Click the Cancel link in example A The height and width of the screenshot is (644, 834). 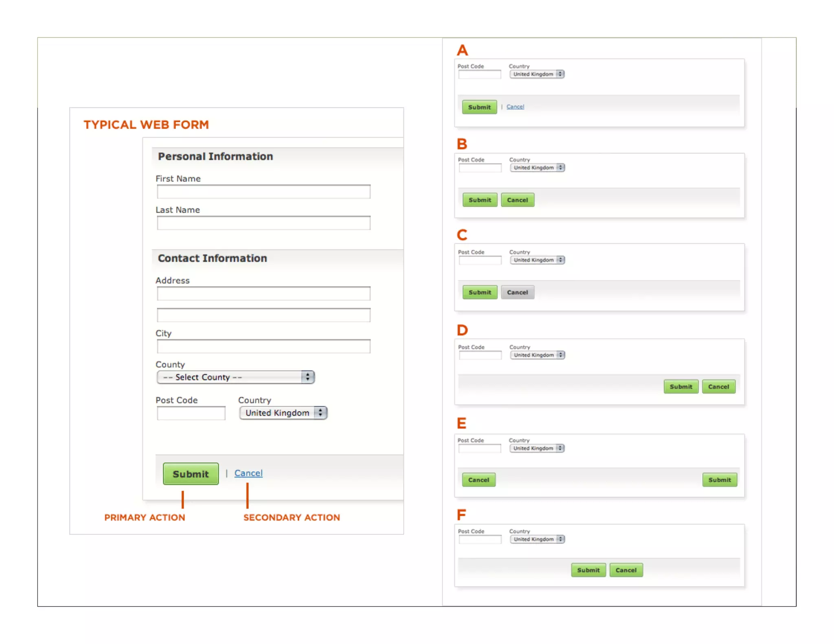[x=515, y=107]
